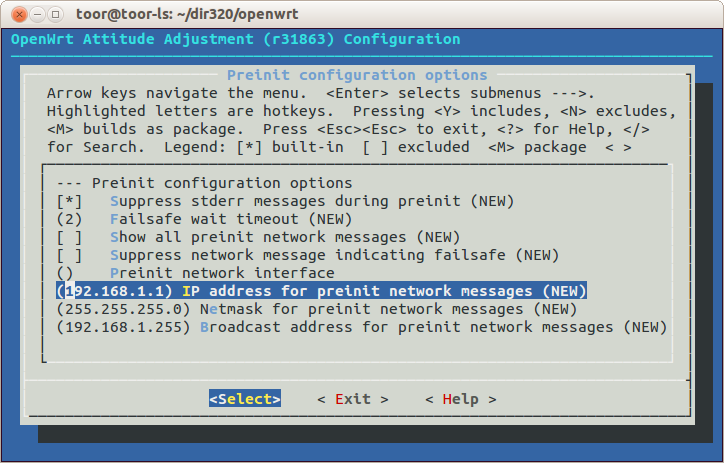The image size is (724, 463).
Task: Click the window title toor@toor-ls
Action: (x=187, y=14)
